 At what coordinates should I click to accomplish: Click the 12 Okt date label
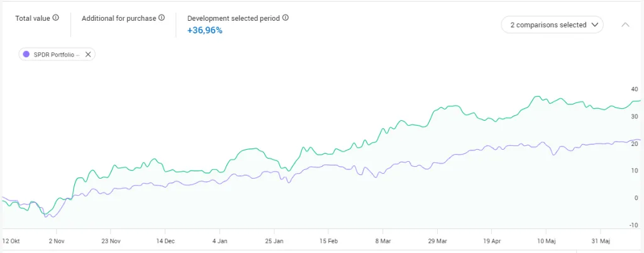(12, 240)
